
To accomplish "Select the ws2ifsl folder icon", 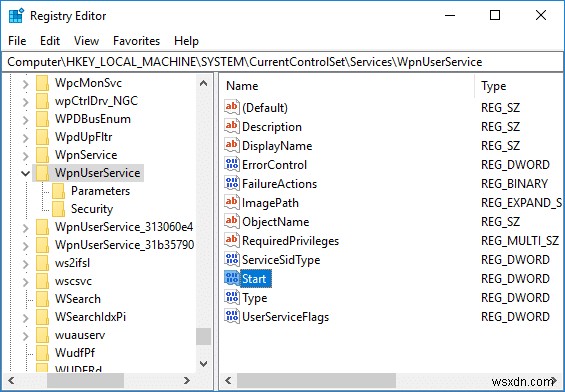I will click(43, 263).
